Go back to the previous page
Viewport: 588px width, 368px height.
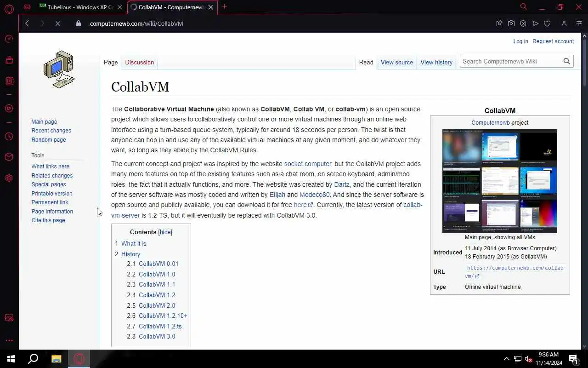(x=27, y=23)
